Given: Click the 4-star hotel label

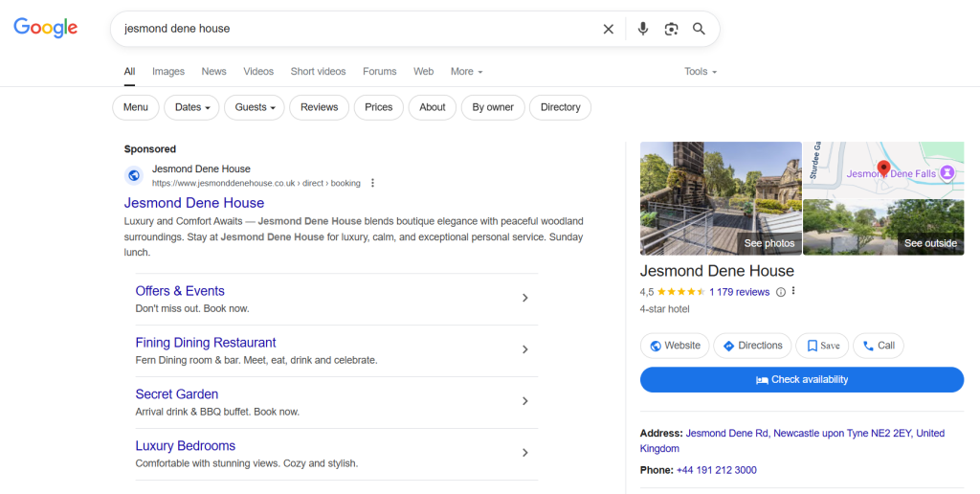Looking at the screenshot, I should (x=665, y=309).
